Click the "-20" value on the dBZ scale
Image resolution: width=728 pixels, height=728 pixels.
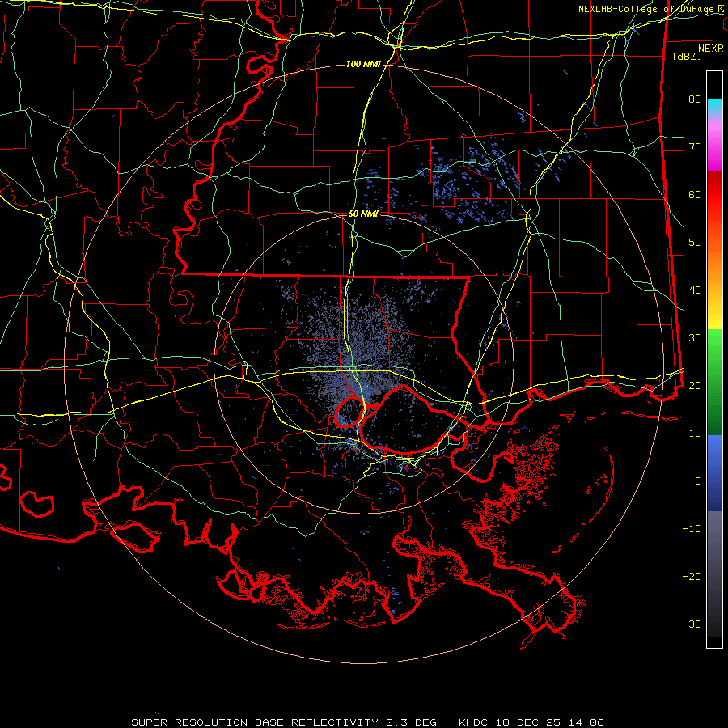pyautogui.click(x=692, y=576)
